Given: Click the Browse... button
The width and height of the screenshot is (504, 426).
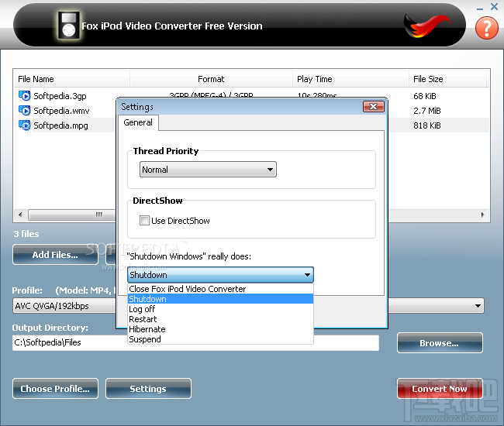Looking at the screenshot, I should [440, 343].
